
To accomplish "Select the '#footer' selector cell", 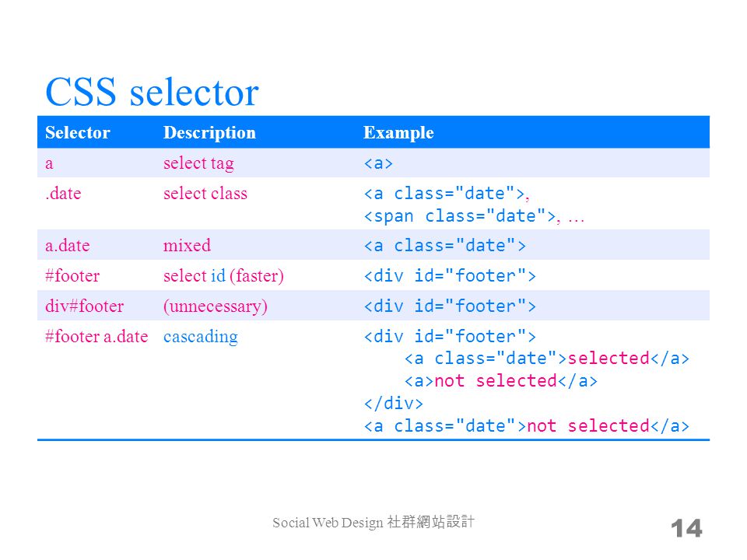I will 72,275.
